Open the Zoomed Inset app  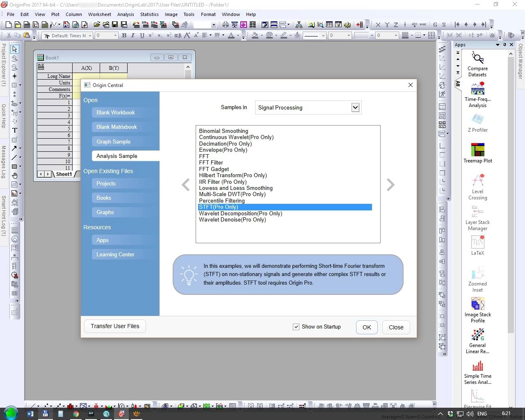point(477,279)
